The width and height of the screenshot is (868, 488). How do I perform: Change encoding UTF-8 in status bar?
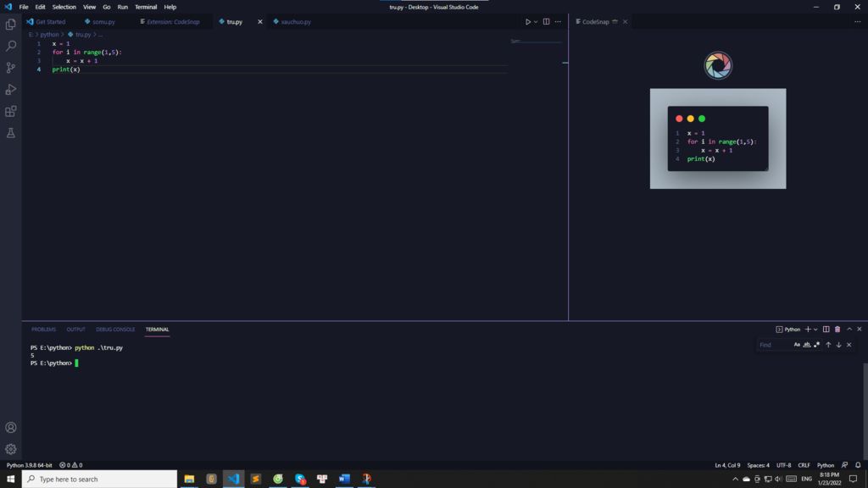(x=783, y=465)
